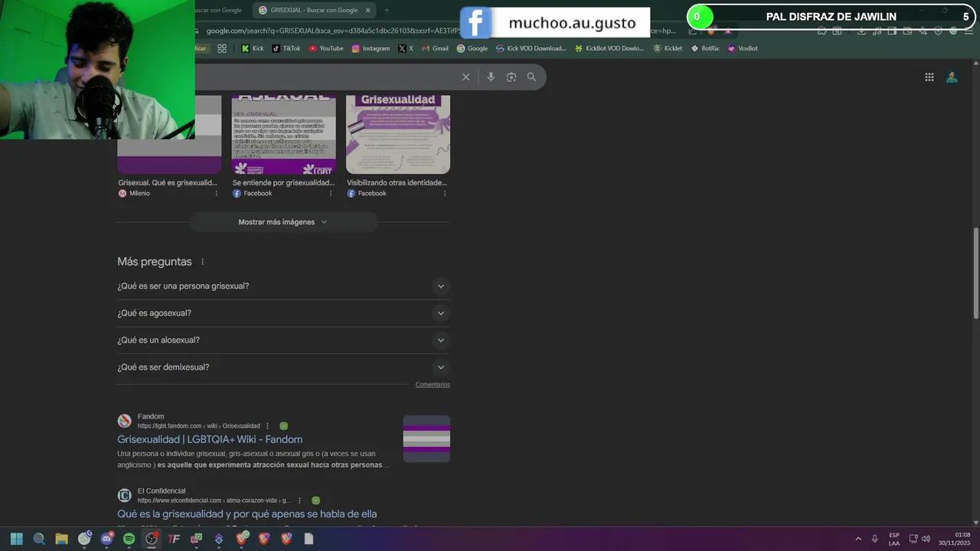The image size is (980, 551).
Task: Open a new browser tab
Action: tap(387, 10)
